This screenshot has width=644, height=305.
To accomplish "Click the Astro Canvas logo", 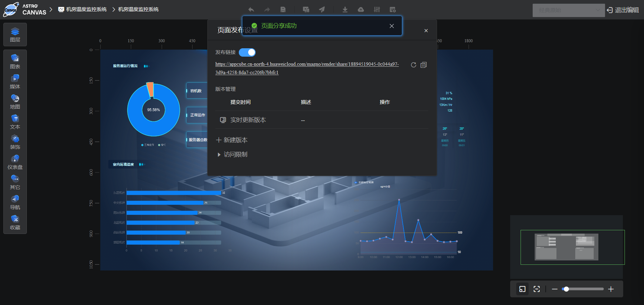I will (25, 9).
